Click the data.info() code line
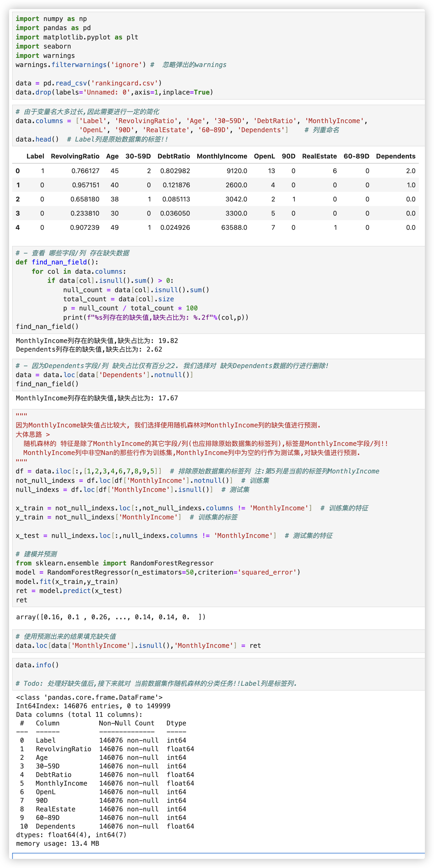 37,665
